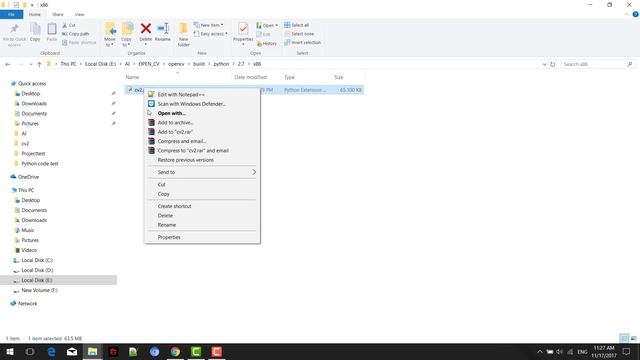Click History in the Open group

267,43
